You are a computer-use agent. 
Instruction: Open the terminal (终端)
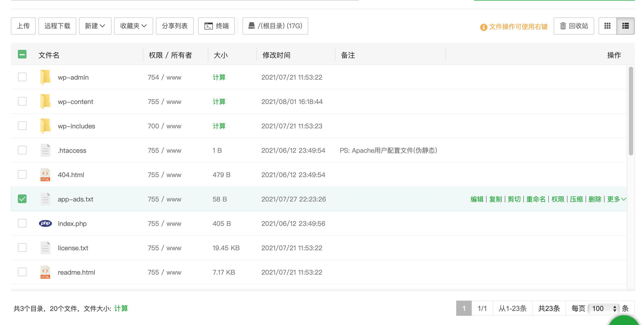pos(216,26)
